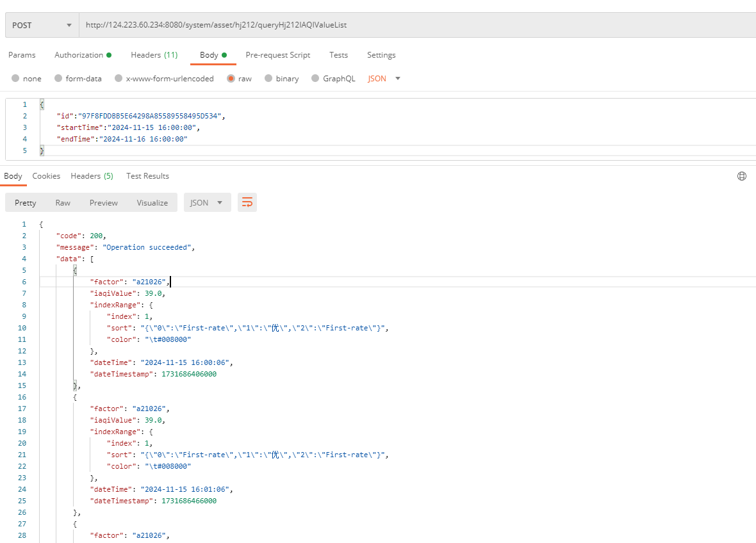The height and width of the screenshot is (543, 756).
Task: Open the response Cookies tab
Action: pos(46,176)
